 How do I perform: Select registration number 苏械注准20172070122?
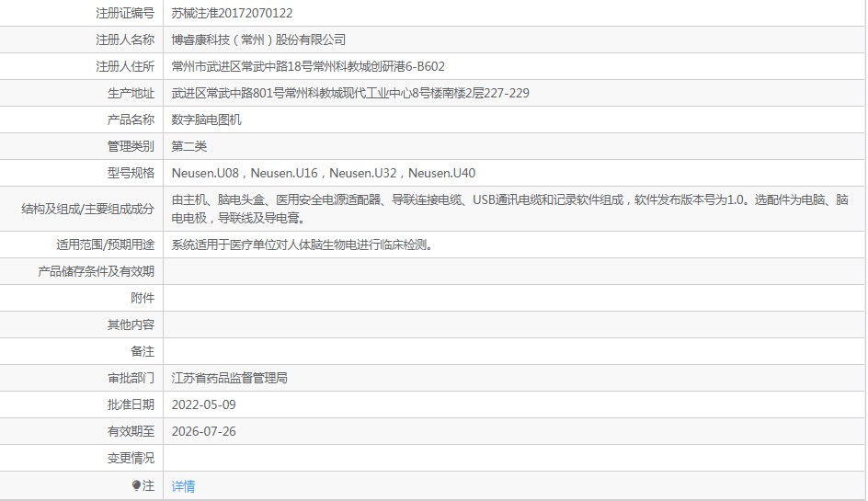point(232,13)
